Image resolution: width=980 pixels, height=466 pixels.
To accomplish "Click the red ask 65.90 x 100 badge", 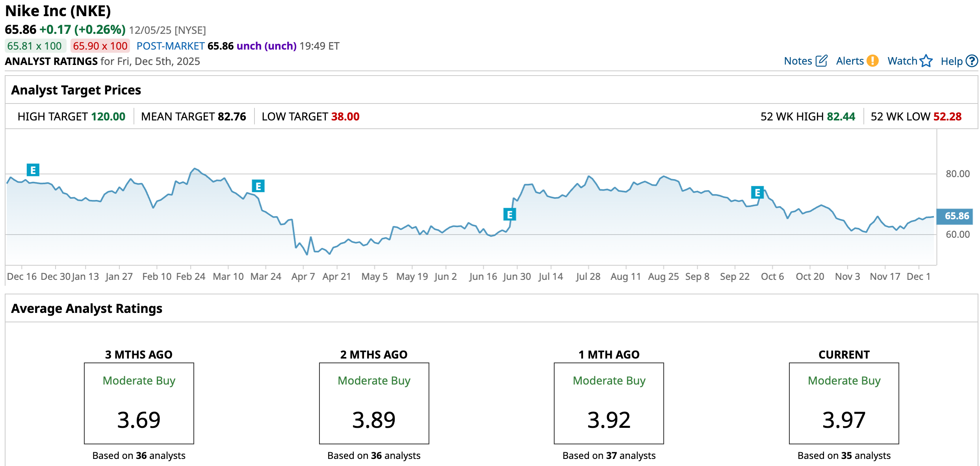I will coord(100,46).
